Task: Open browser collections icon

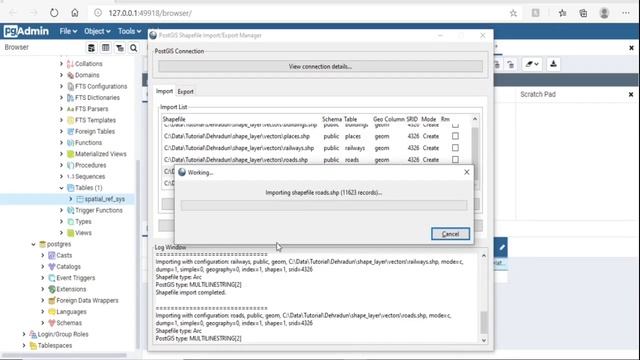Action: click(583, 13)
